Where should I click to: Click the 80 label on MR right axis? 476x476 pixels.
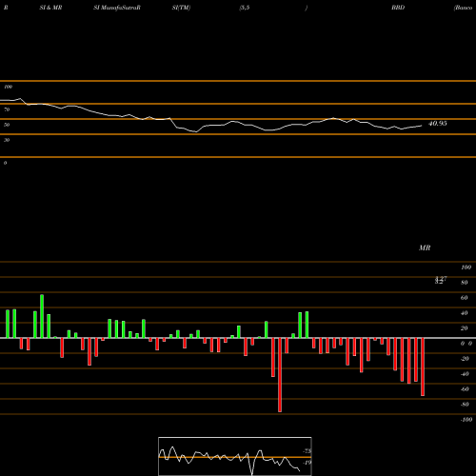click(x=465, y=283)
